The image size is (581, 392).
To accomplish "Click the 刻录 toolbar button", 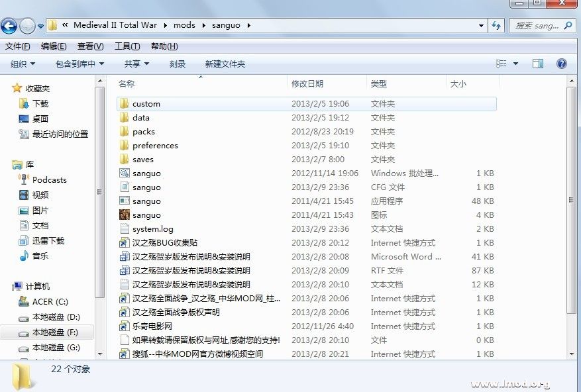I will (177, 64).
